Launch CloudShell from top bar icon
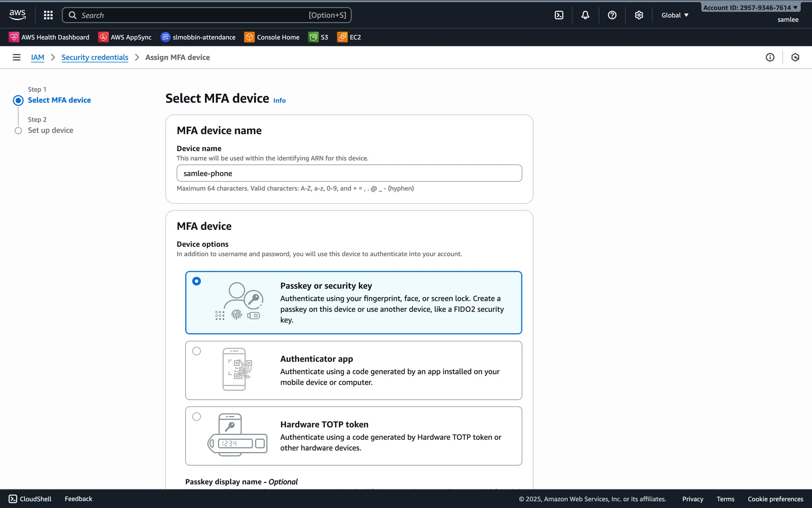 559,15
